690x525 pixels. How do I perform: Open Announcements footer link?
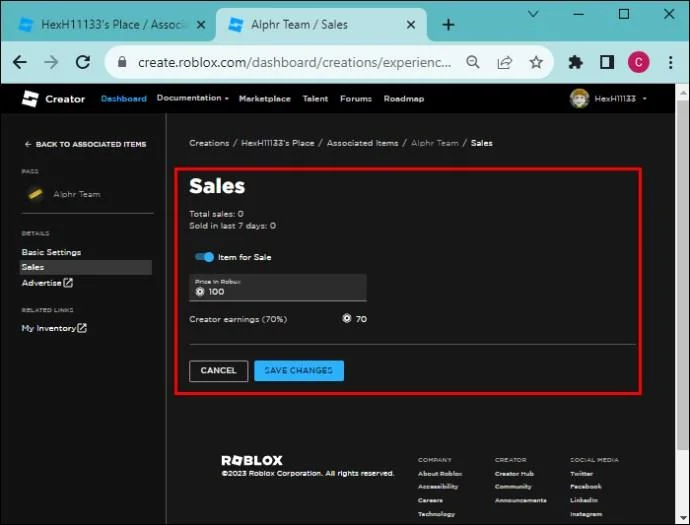(x=521, y=500)
